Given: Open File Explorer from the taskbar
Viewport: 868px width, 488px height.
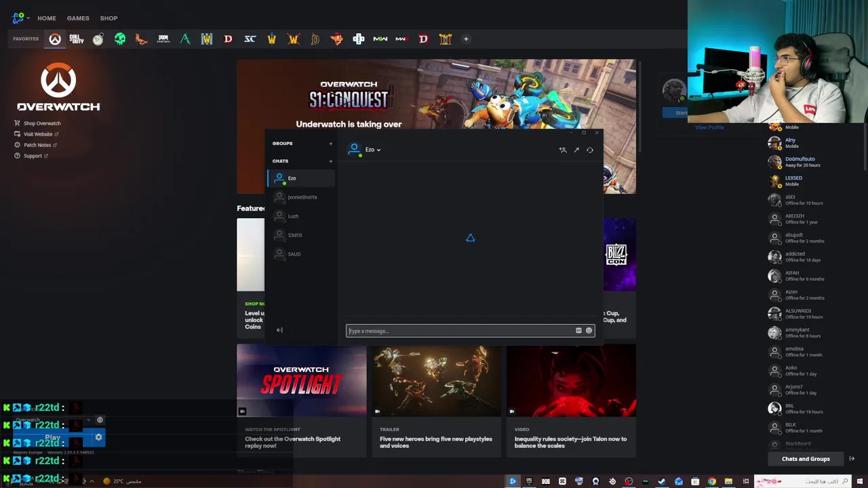Looking at the screenshot, I should click(x=728, y=481).
